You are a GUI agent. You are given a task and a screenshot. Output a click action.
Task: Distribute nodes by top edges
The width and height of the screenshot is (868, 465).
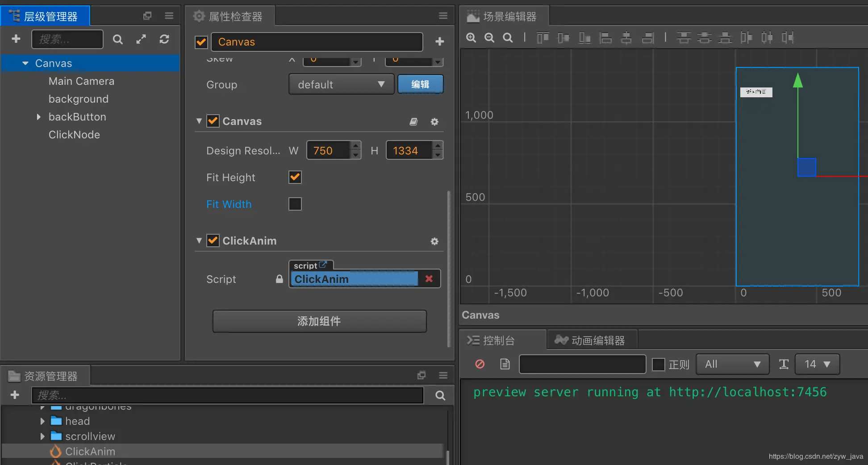pyautogui.click(x=683, y=37)
